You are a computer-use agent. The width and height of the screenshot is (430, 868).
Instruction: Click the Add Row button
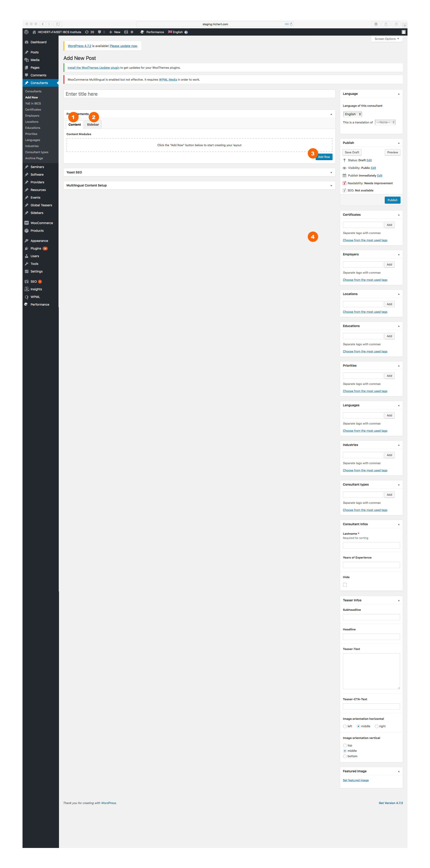coord(324,157)
